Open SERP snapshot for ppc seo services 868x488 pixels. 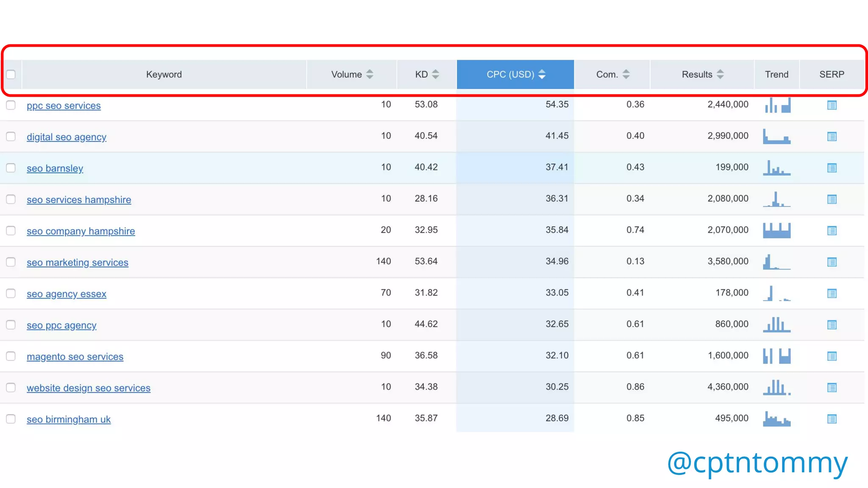click(x=832, y=105)
